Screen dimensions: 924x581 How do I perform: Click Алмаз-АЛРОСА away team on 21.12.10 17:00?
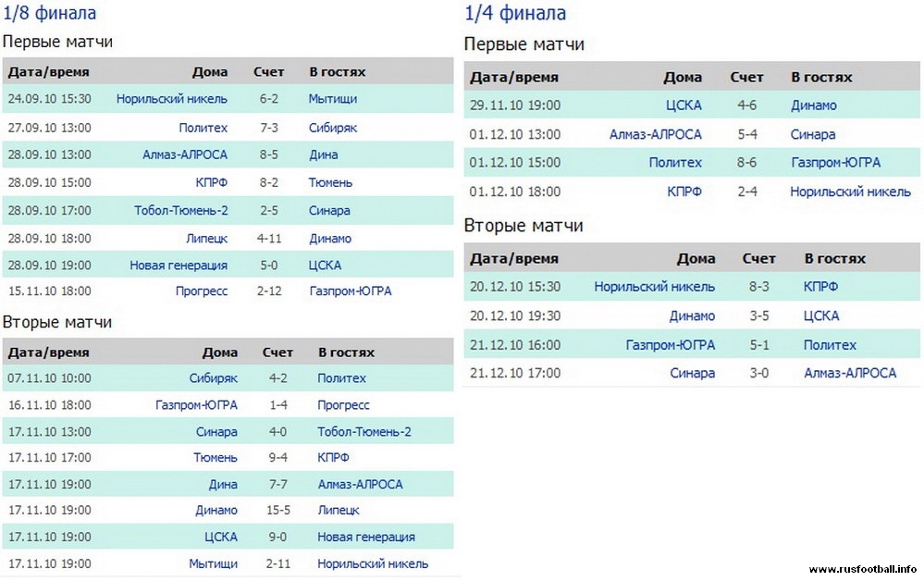click(x=850, y=373)
